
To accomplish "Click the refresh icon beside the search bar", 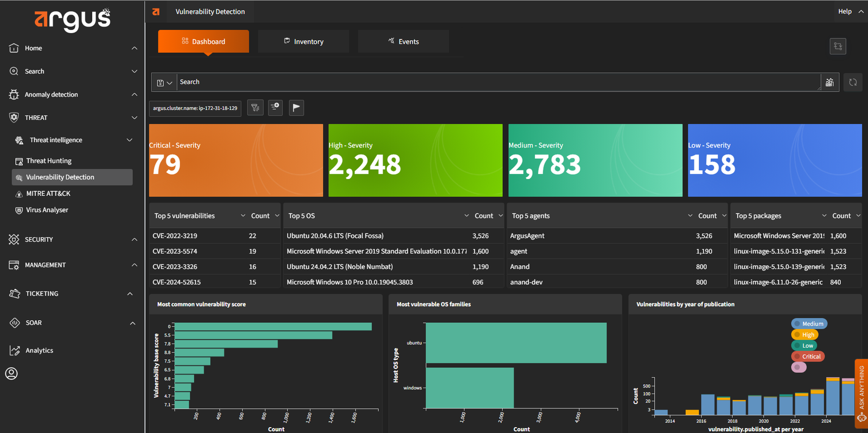I will click(x=853, y=82).
